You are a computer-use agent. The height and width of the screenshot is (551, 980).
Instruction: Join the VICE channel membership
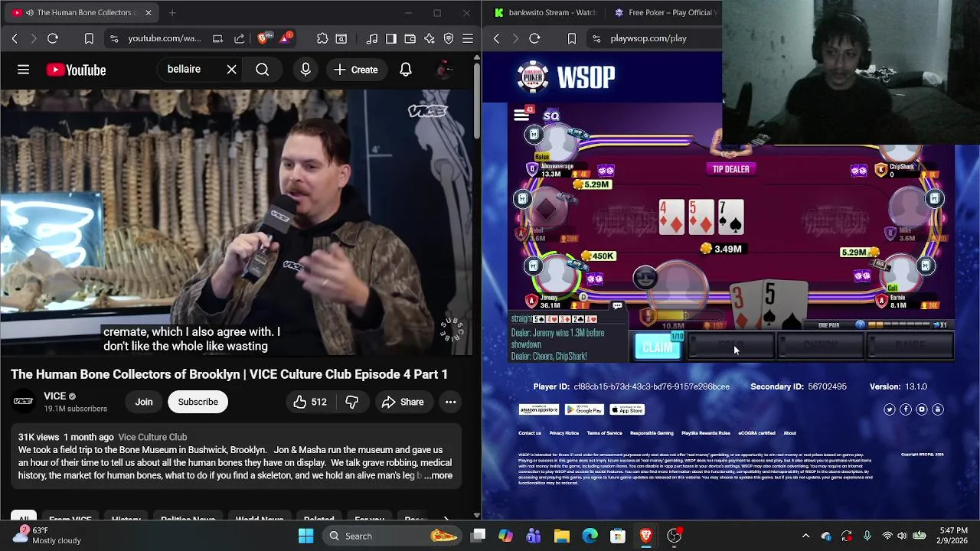144,402
